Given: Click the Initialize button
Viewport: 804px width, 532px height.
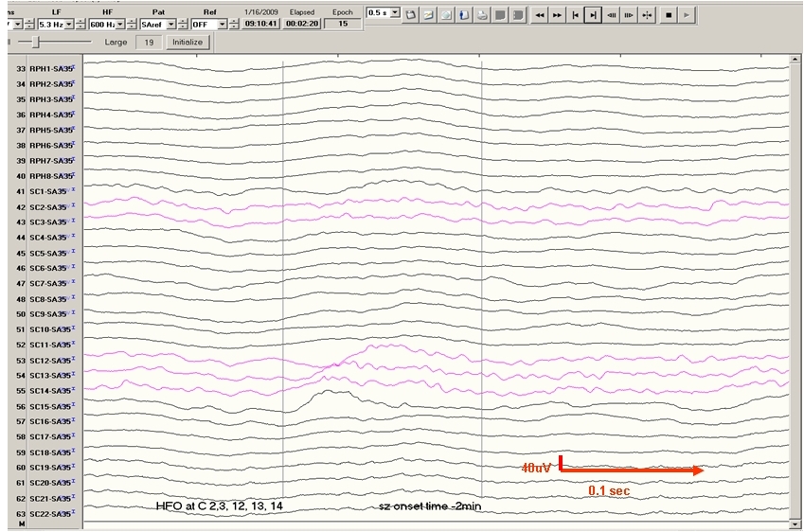Looking at the screenshot, I should tap(186, 43).
